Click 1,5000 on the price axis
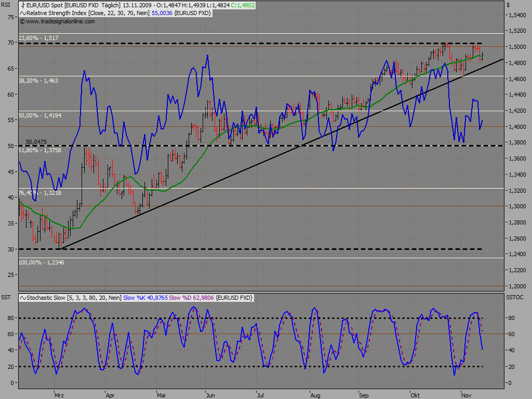 tap(517, 47)
